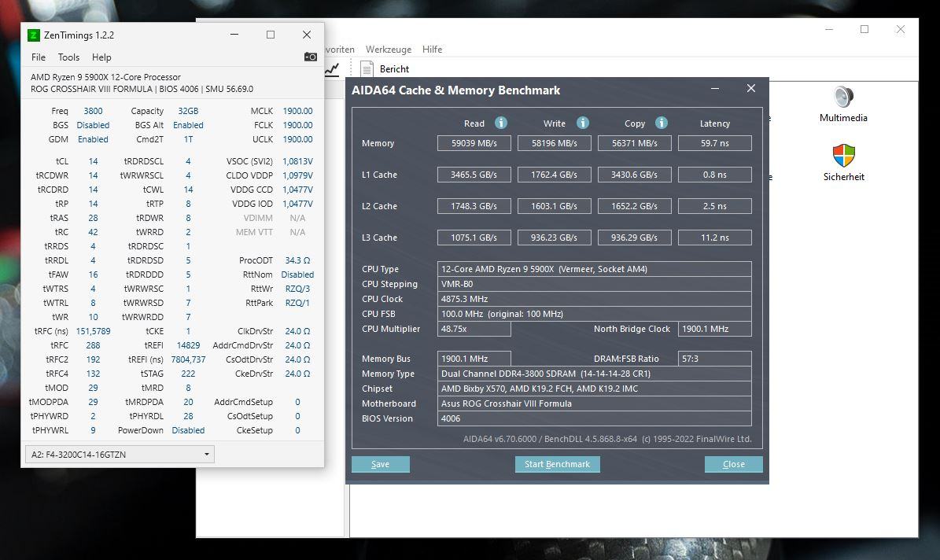Viewport: 940px width, 560px height.
Task: Expand the A2: F4-3200C14-16GTZN module dropdown
Action: point(120,454)
